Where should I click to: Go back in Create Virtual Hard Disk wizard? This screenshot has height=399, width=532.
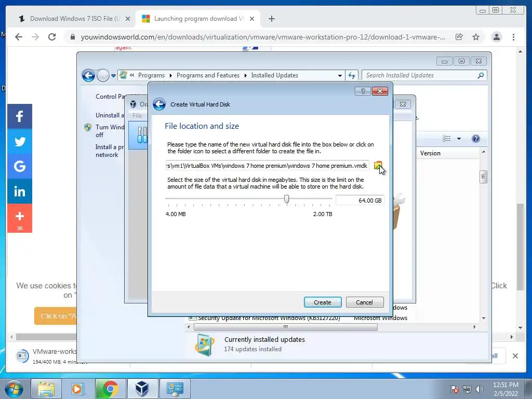159,104
